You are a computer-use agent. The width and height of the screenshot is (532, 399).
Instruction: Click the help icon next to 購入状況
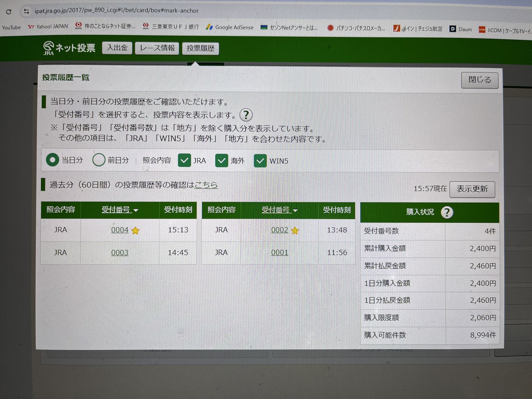[x=447, y=212]
